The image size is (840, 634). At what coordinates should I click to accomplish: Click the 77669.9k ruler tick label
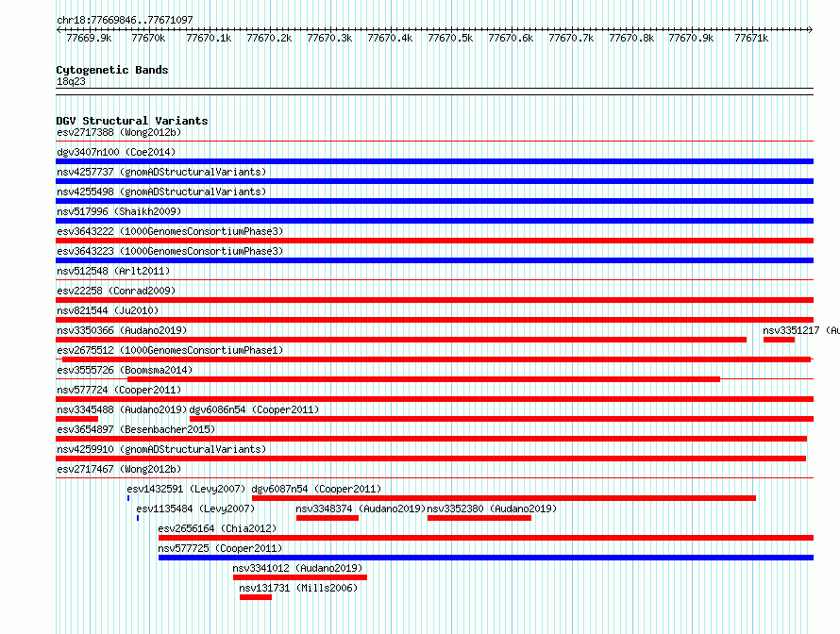click(x=89, y=38)
